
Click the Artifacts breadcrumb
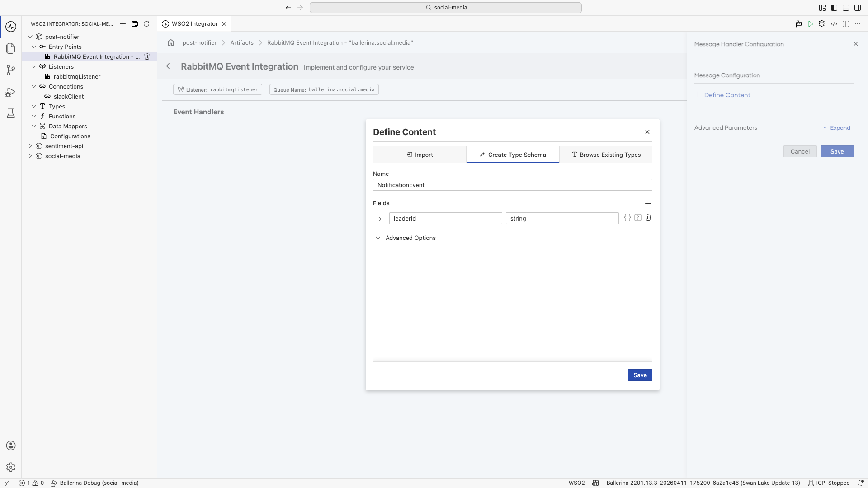242,42
